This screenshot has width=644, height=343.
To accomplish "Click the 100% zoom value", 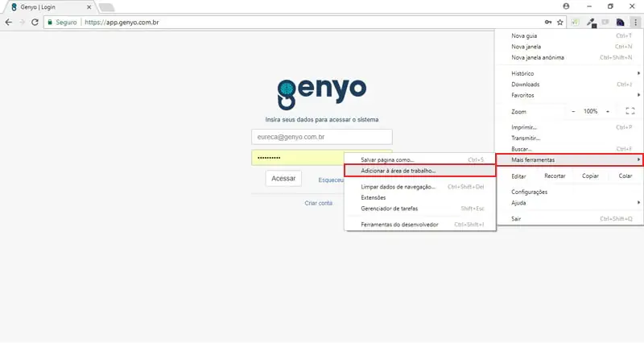I will coord(591,111).
